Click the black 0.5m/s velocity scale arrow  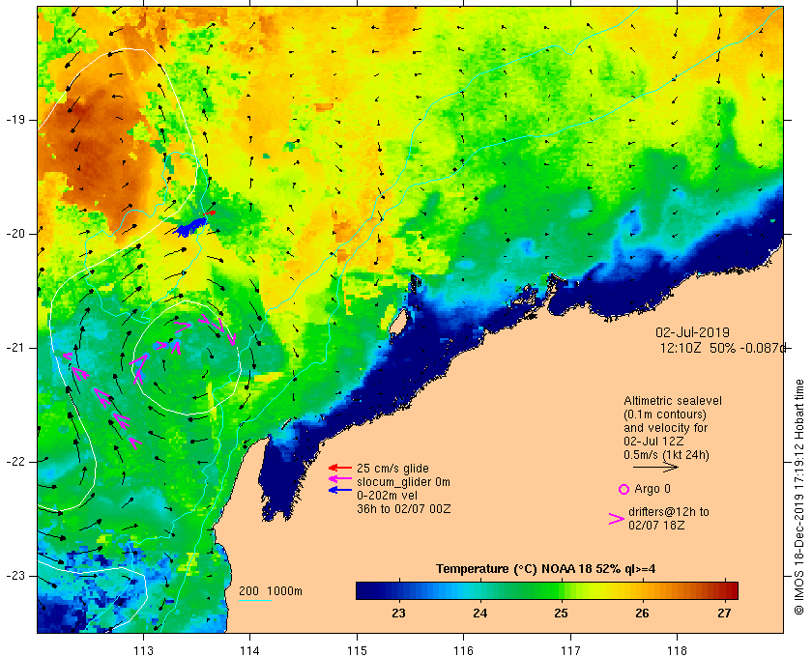pyautogui.click(x=655, y=467)
